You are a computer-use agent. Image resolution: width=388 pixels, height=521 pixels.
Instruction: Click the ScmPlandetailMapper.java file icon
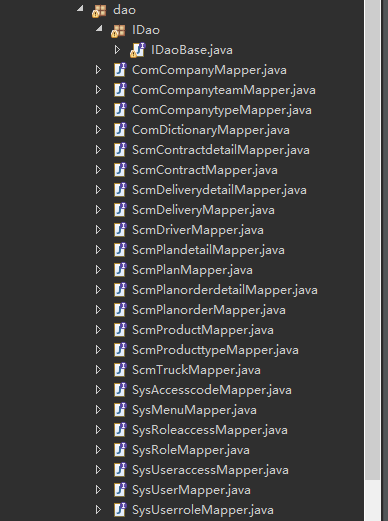coord(120,250)
